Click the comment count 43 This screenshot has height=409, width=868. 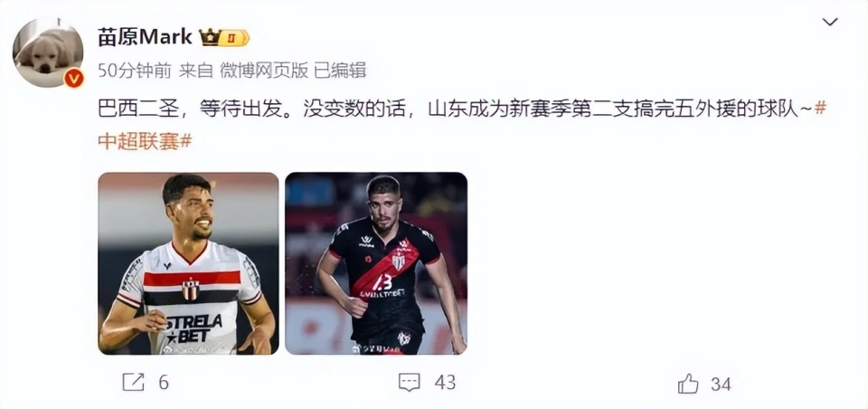(x=445, y=383)
